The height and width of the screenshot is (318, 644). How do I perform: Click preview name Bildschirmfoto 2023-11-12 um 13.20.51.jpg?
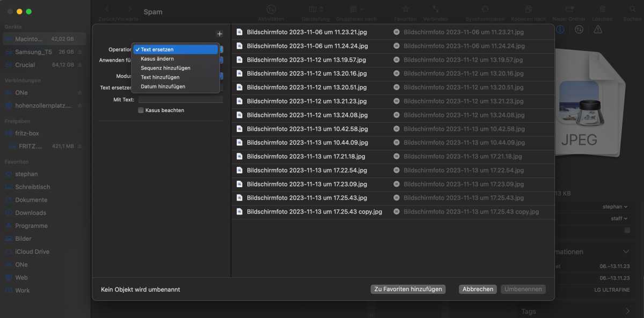(463, 87)
